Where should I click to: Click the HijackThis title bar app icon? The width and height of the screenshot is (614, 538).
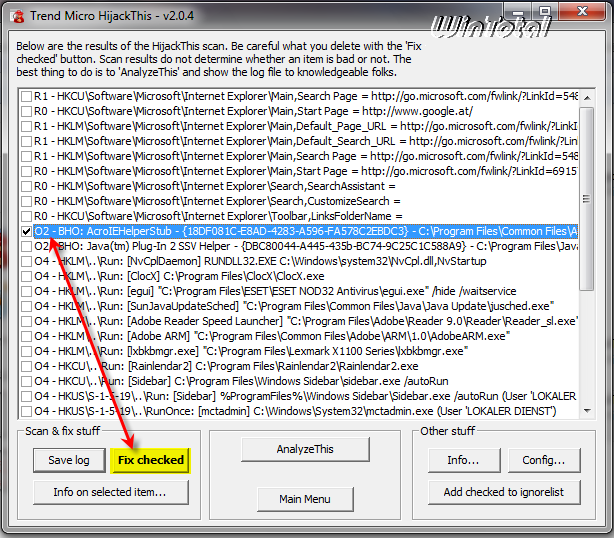tap(18, 16)
